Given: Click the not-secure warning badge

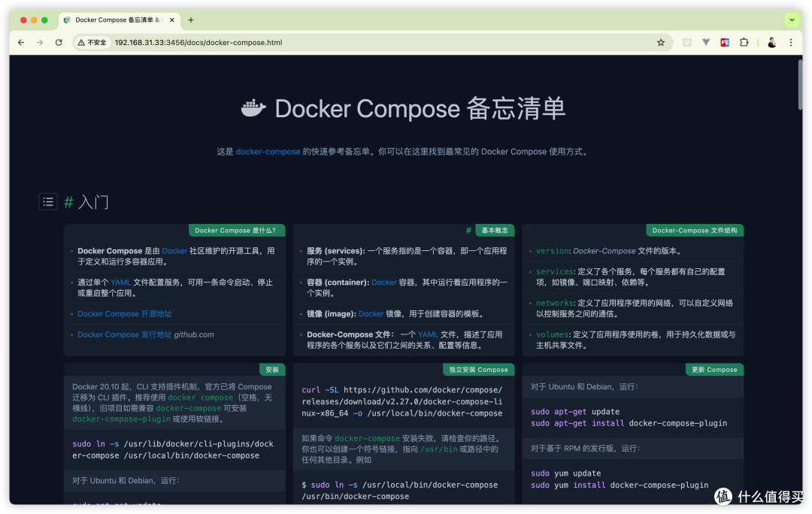Looking at the screenshot, I should (x=92, y=42).
